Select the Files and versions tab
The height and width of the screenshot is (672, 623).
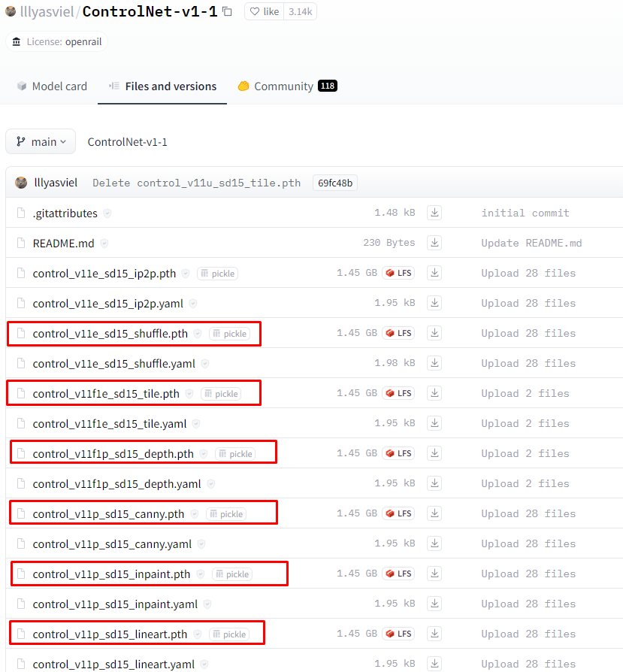(162, 86)
